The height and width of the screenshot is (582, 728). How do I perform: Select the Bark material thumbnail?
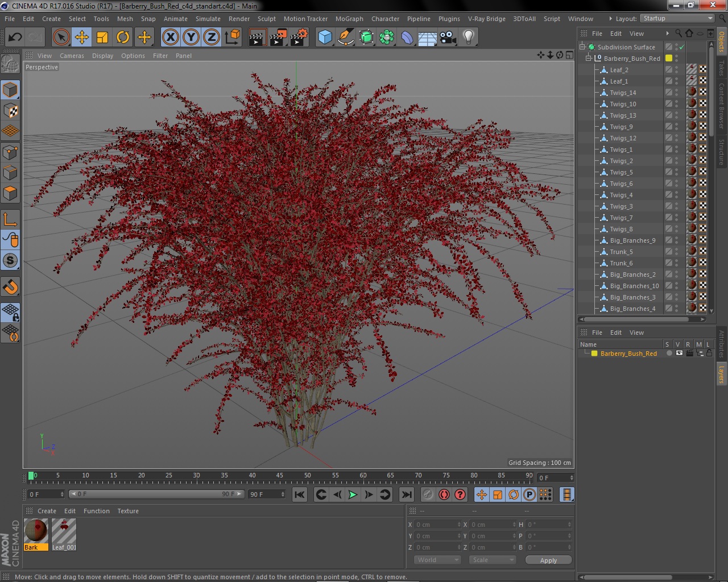click(x=36, y=531)
